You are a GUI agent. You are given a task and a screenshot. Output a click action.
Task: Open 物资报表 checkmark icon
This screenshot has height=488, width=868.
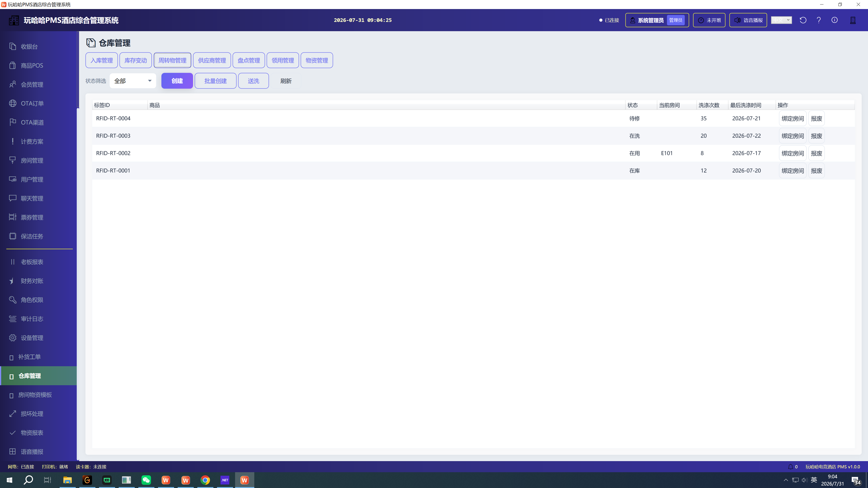12,433
